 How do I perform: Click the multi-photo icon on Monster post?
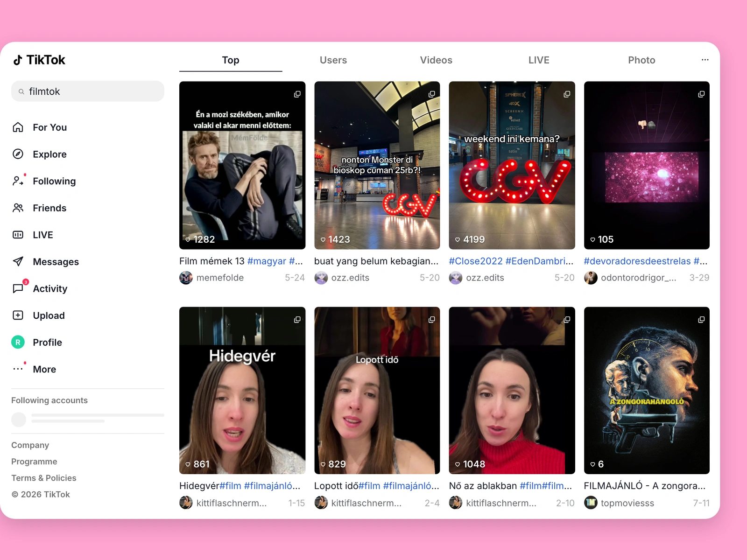point(432,94)
